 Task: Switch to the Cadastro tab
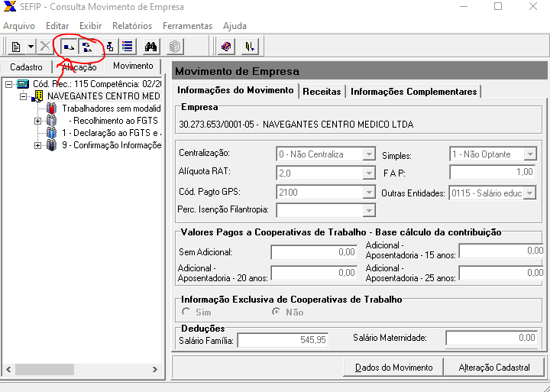tap(26, 66)
